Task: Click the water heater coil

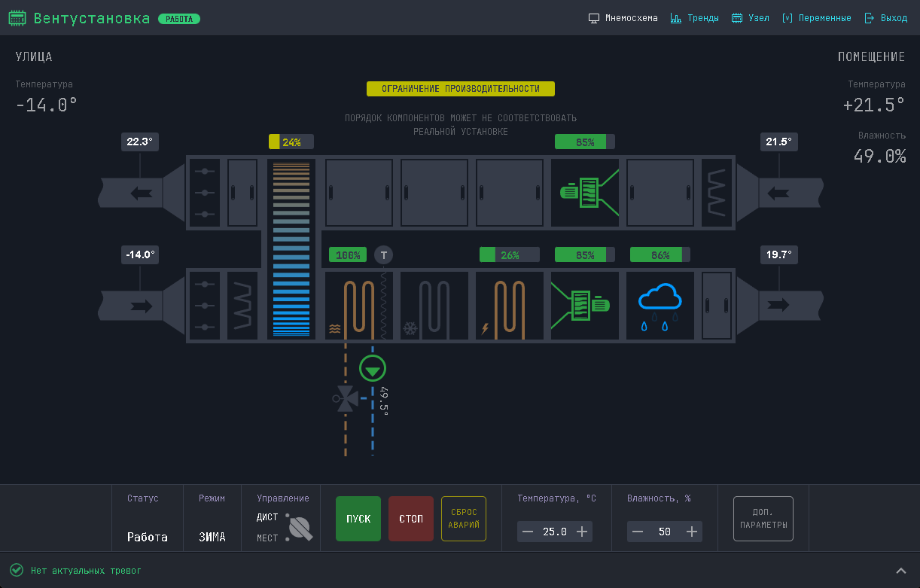Action: tap(358, 305)
